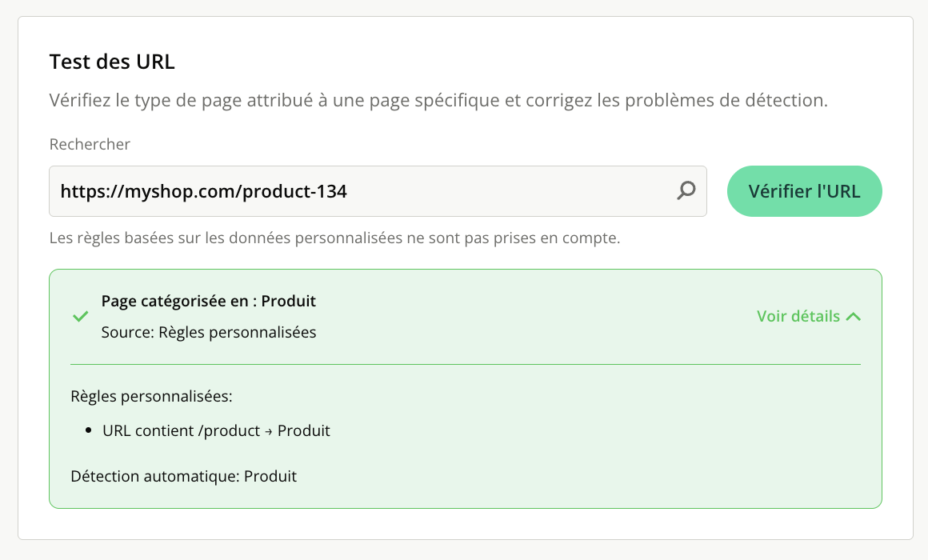Click the "Test des URL" heading

pos(112,62)
